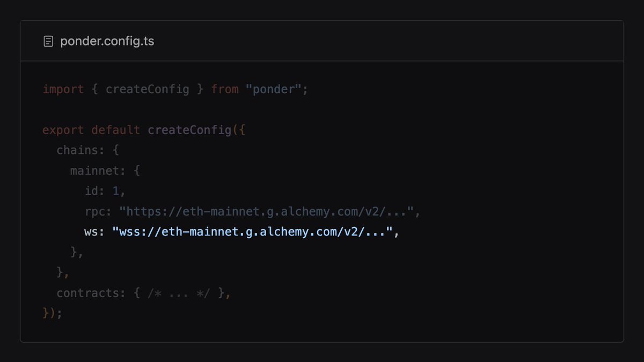Click the highlighted ws wss alchemy URL
Viewport: 644px width, 362px height.
[253, 232]
